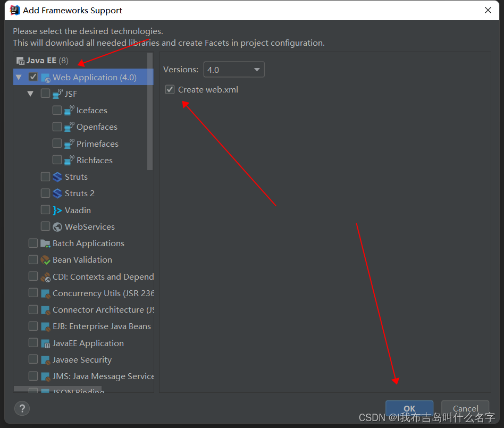Check the Richfaces checkbox

(x=57, y=160)
